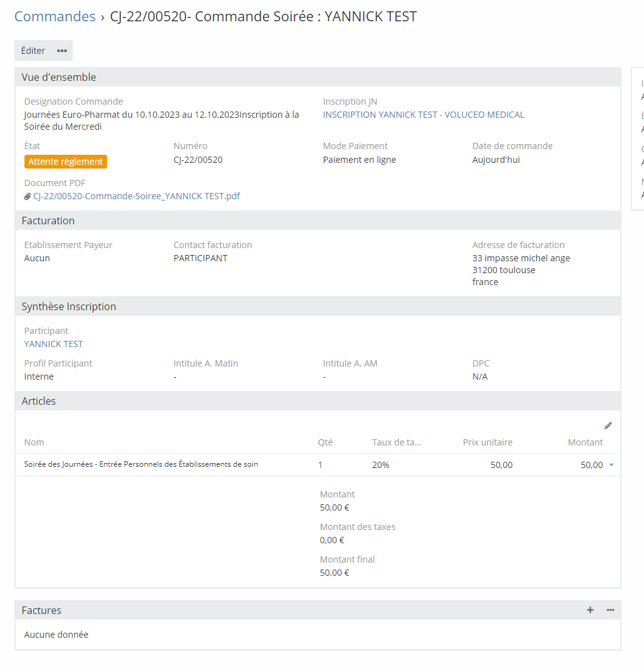Open the more actions menu beside Éditer
The height and width of the screenshot is (671, 644).
pyautogui.click(x=62, y=51)
